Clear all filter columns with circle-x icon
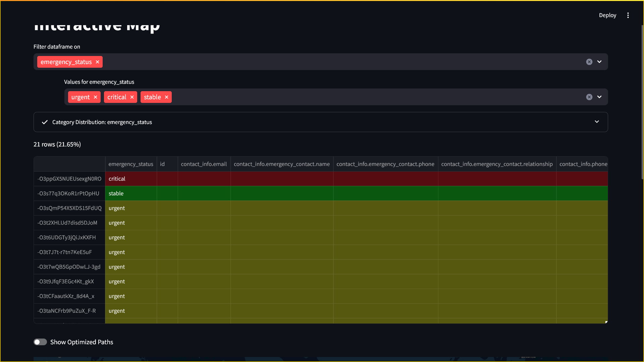644x362 pixels. click(589, 62)
